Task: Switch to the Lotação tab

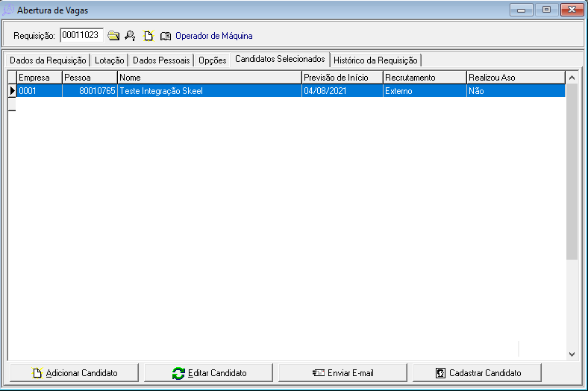Action: click(x=110, y=60)
